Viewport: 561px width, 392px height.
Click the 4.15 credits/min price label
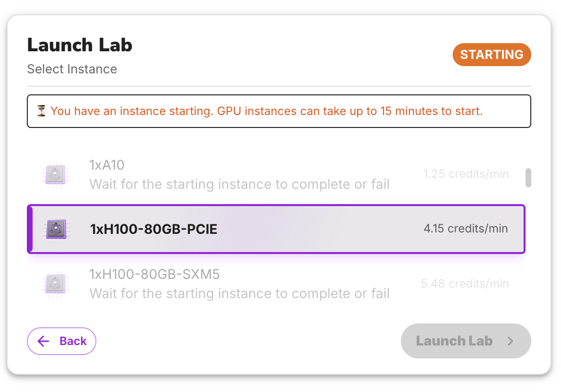466,229
